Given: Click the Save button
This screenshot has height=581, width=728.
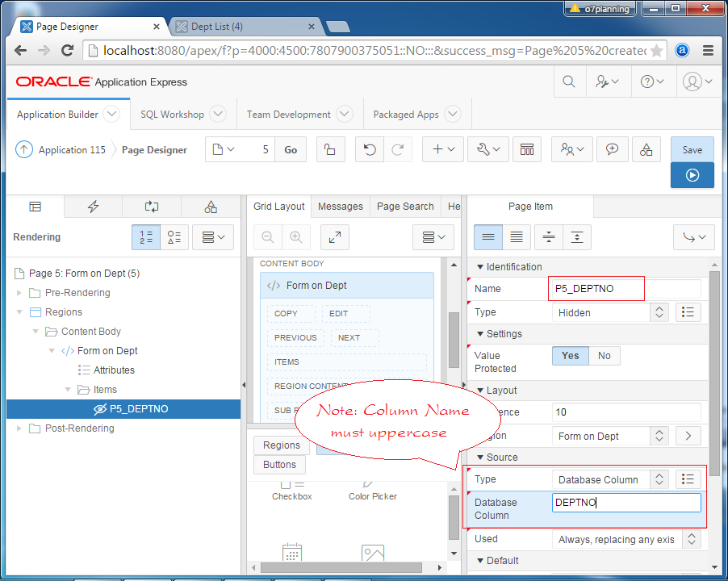Looking at the screenshot, I should 692,149.
